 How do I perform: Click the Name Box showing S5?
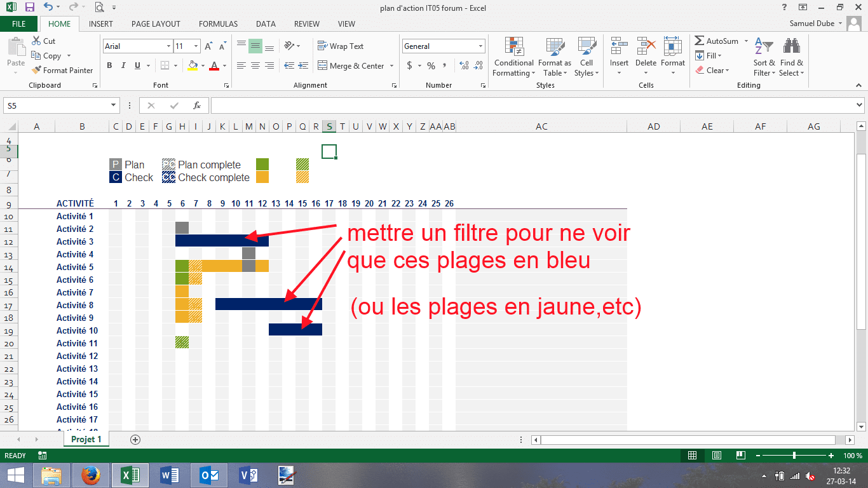[62, 105]
